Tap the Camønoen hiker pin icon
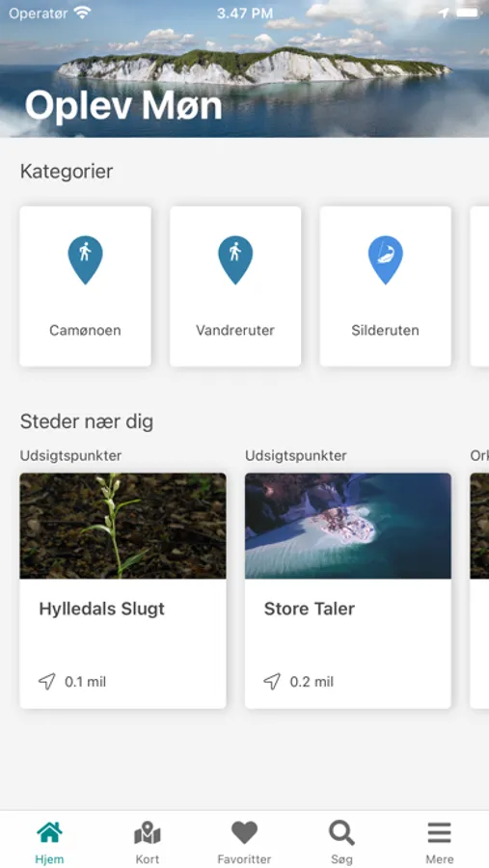Viewport: 489px width, 868px height. [85, 260]
